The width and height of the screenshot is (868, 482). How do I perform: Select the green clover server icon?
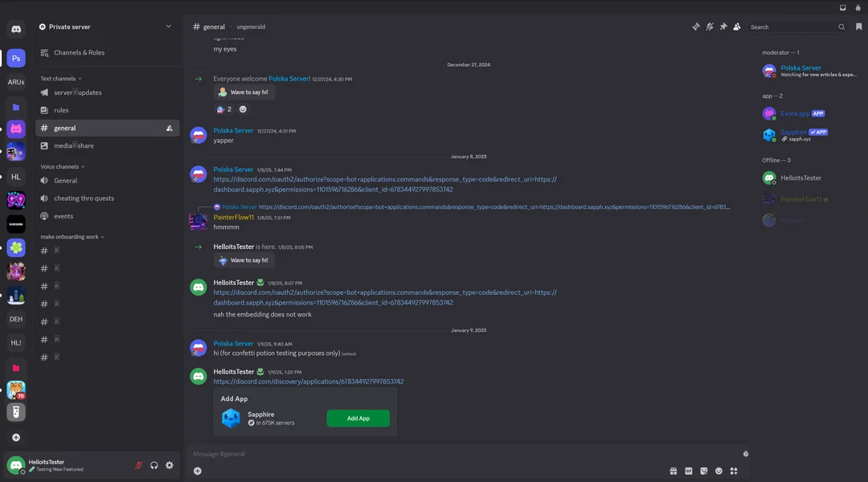(x=16, y=248)
